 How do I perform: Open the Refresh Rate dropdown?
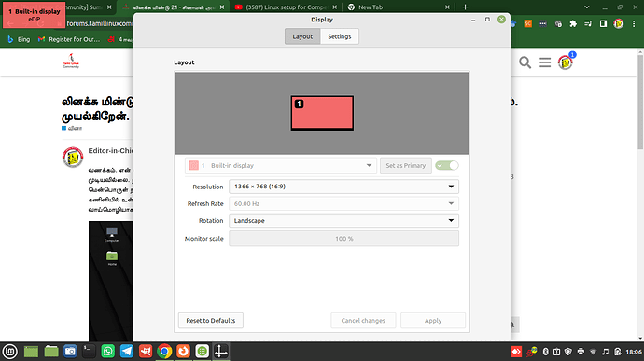[x=343, y=203]
